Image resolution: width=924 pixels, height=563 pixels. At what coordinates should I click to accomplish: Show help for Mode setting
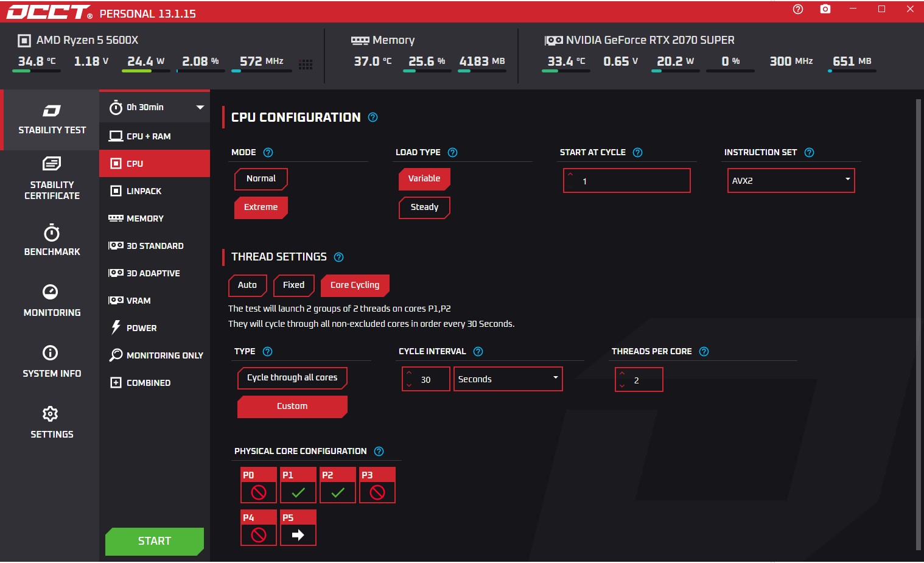click(x=268, y=153)
